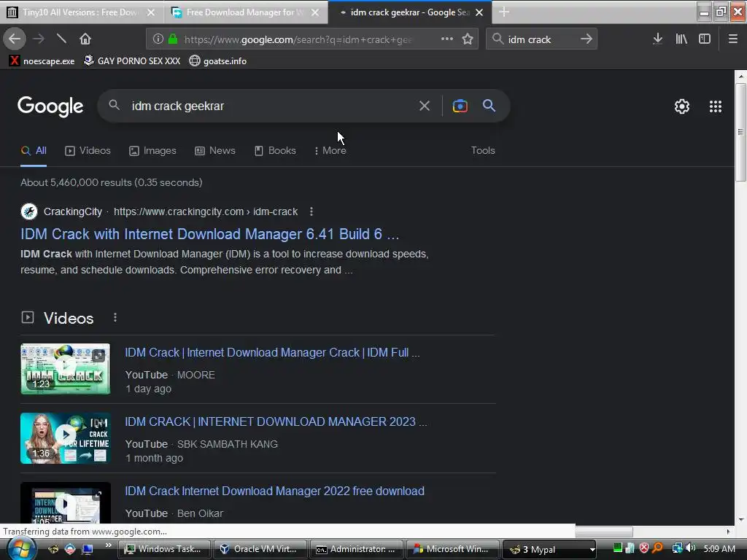Select the Videos results tab
This screenshot has width=747, height=560.
[88, 150]
